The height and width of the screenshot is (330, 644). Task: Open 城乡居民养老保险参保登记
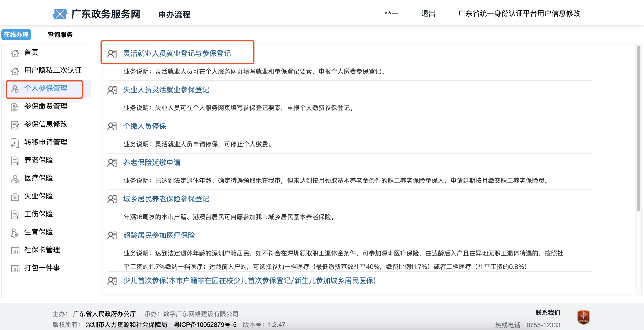167,199
